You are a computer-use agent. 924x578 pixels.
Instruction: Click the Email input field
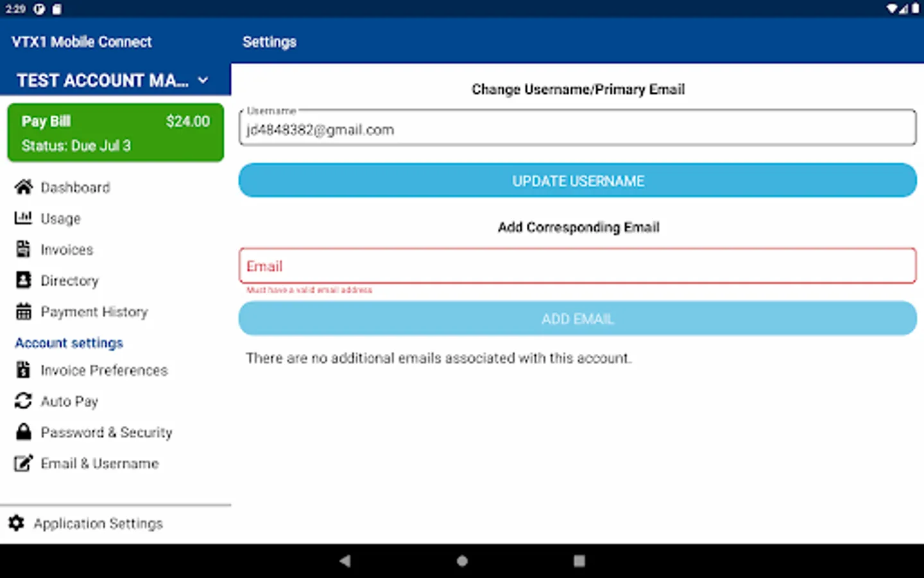click(577, 265)
